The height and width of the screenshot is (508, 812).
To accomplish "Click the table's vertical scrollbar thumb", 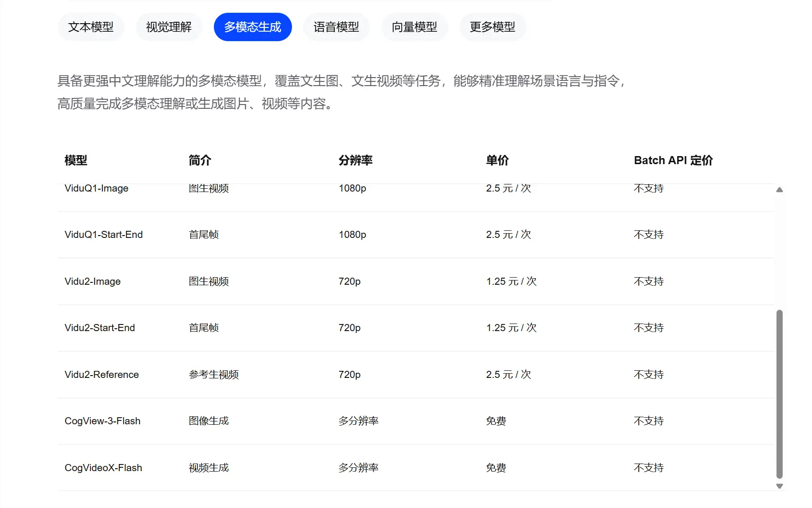I will (x=779, y=394).
